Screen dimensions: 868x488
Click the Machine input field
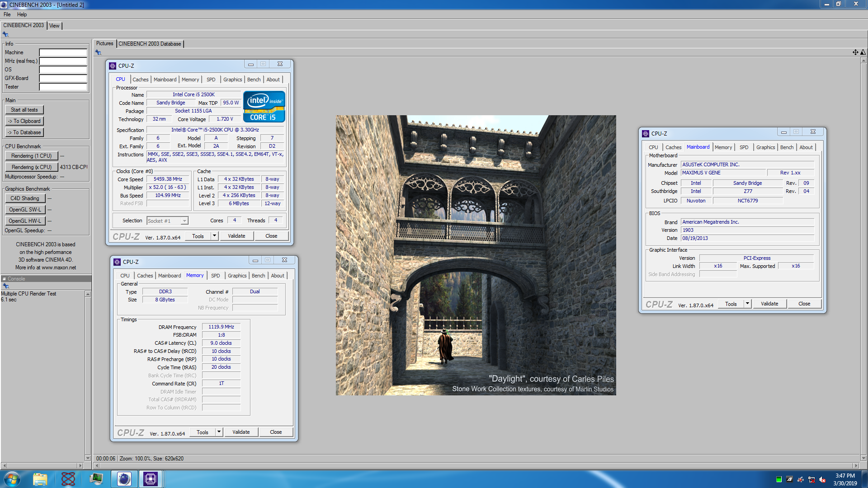(x=63, y=52)
